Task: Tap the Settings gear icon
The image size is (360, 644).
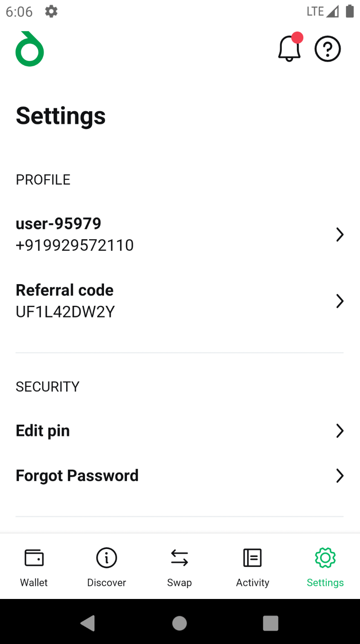Action: (x=325, y=558)
